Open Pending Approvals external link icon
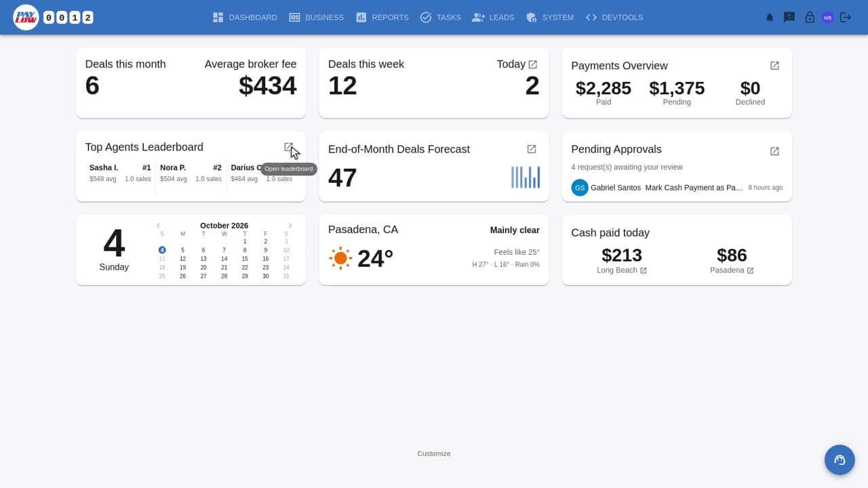This screenshot has width=868, height=488. click(x=774, y=151)
